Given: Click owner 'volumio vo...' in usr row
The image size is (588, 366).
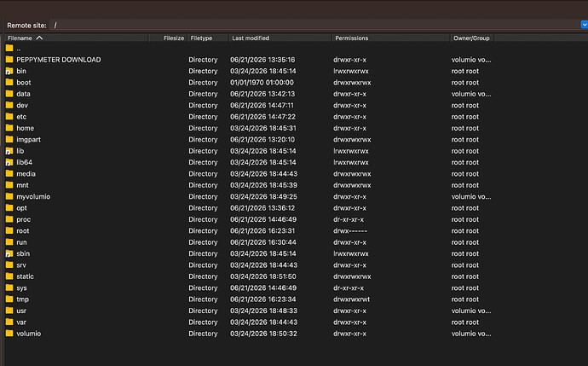Looking at the screenshot, I should (471, 311).
